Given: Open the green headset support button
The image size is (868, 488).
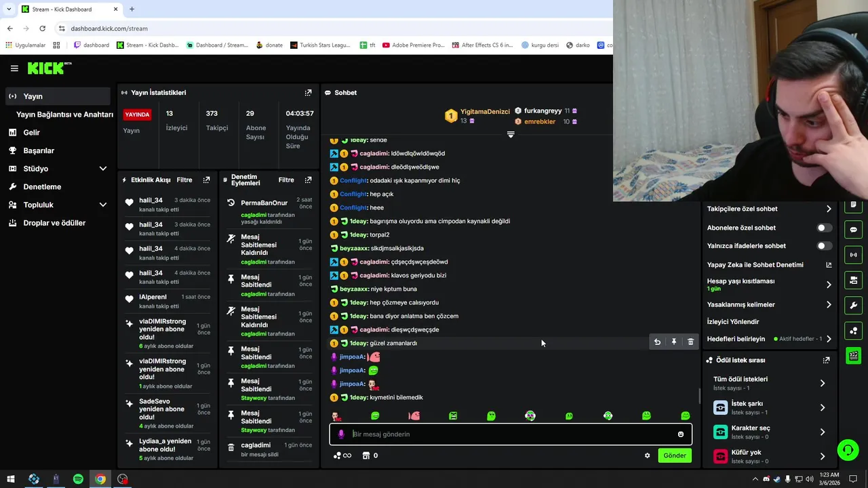Looking at the screenshot, I should pos(847,449).
